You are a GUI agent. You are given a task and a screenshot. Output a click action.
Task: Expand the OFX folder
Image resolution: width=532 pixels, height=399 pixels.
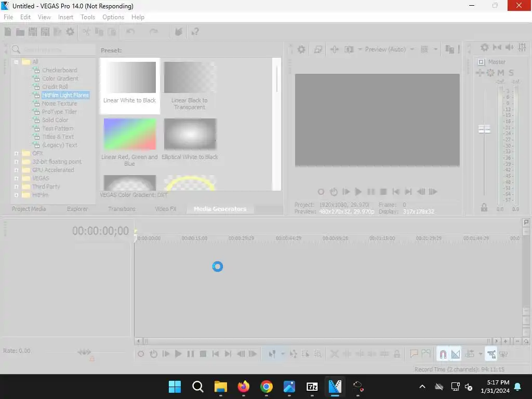click(x=16, y=153)
